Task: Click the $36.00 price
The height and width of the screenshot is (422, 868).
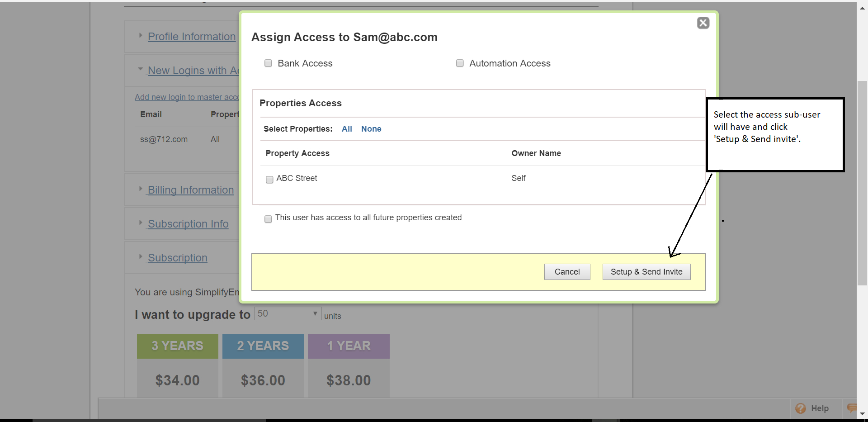Action: (263, 380)
